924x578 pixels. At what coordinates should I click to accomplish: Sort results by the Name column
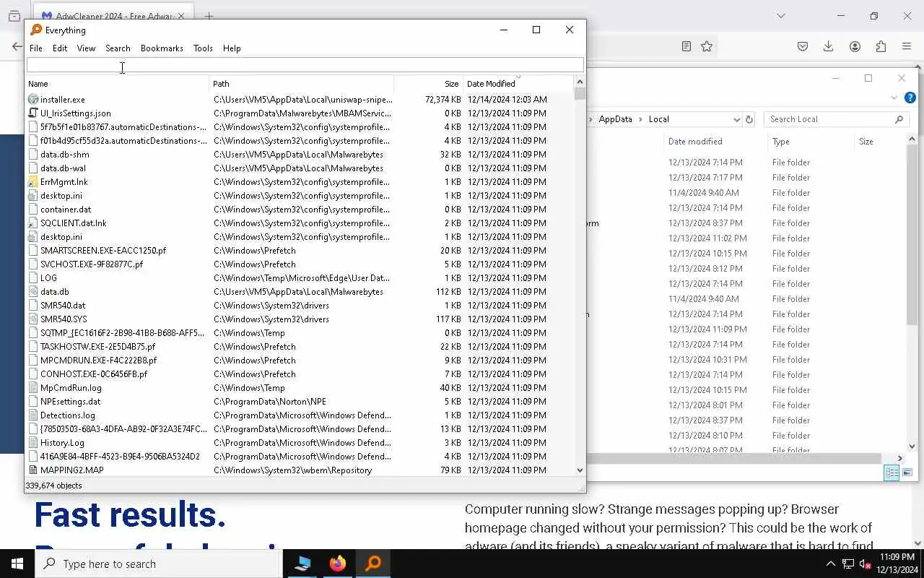(x=117, y=84)
